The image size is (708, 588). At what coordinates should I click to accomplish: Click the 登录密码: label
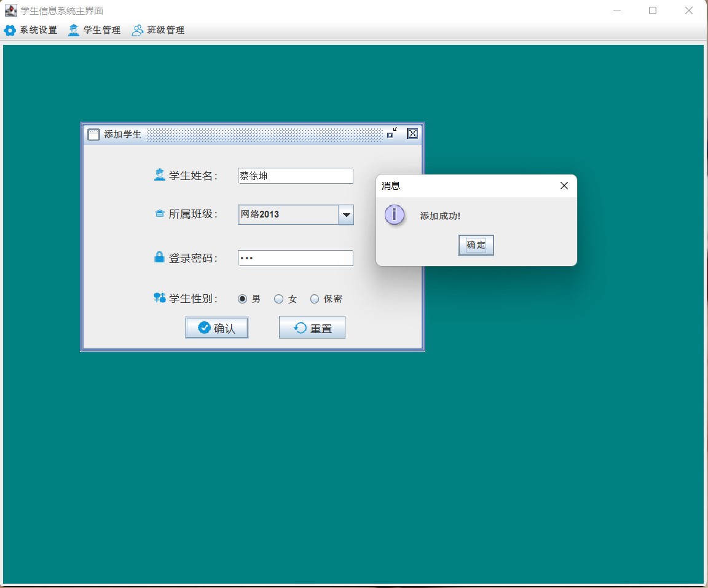193,258
